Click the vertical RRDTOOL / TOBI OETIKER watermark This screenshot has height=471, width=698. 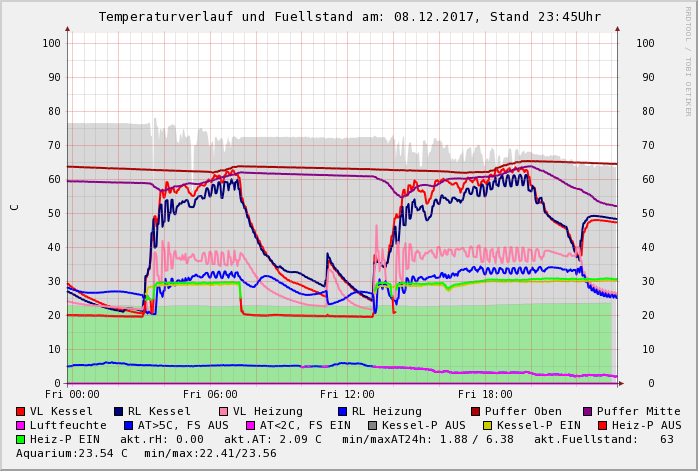[687, 60]
